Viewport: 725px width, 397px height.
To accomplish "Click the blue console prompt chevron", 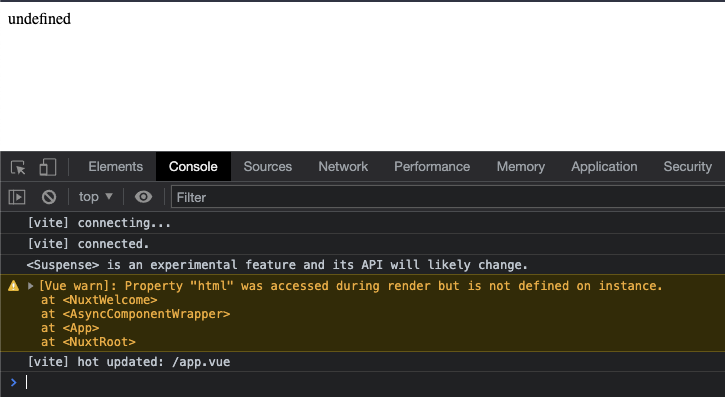I will [x=13, y=382].
